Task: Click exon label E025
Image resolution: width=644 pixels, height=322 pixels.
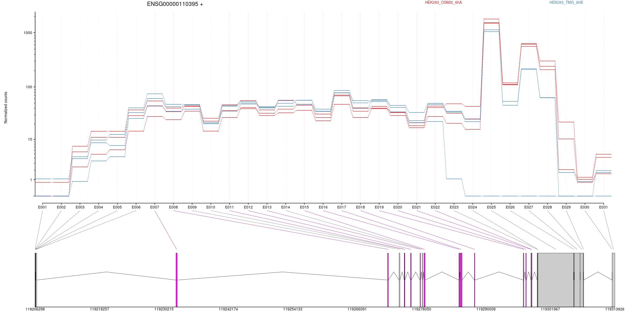Action: tap(491, 207)
